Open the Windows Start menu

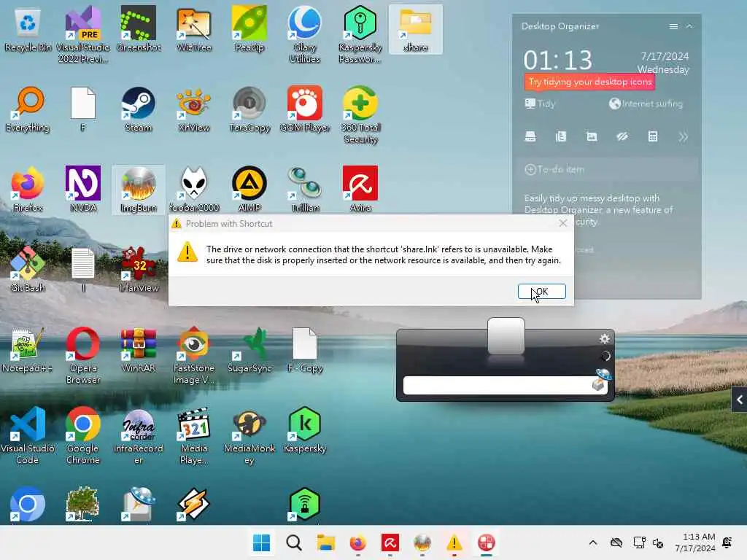(261, 542)
